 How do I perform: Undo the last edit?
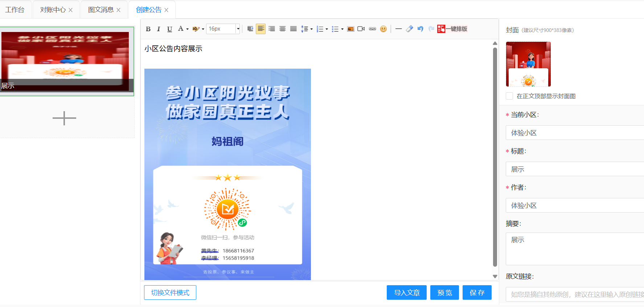tap(420, 29)
